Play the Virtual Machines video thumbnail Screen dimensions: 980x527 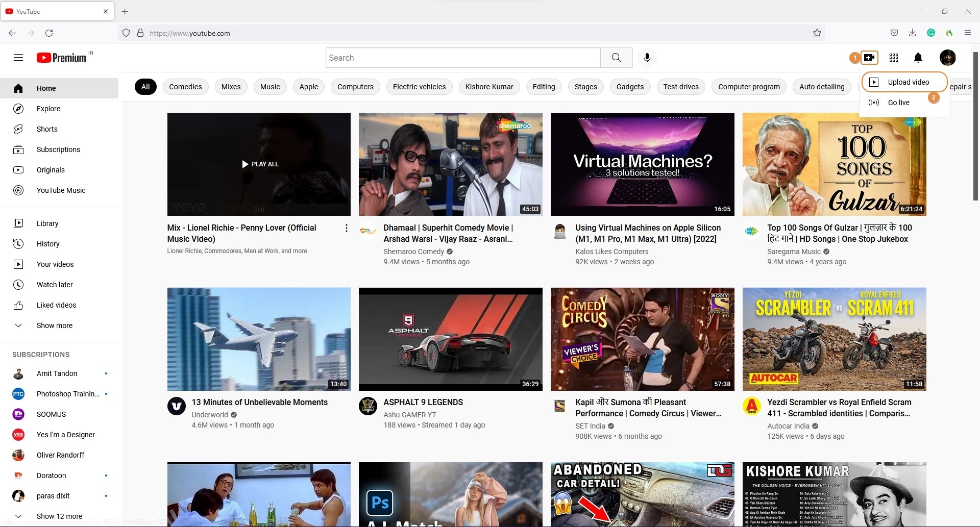[x=642, y=164]
